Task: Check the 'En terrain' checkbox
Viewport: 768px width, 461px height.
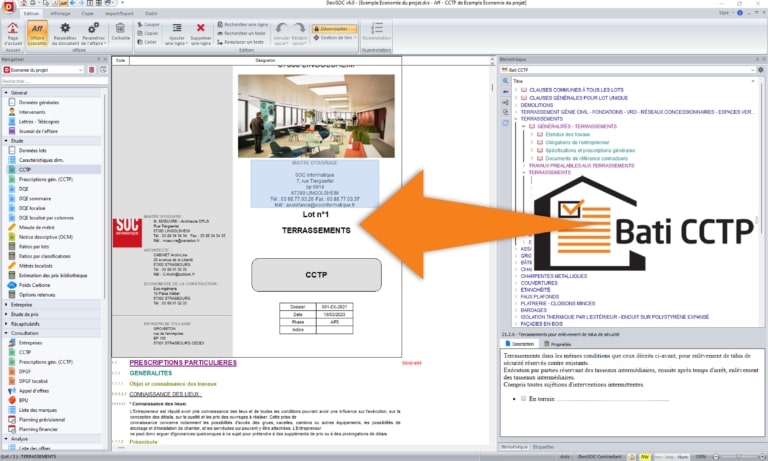Action: [x=523, y=398]
